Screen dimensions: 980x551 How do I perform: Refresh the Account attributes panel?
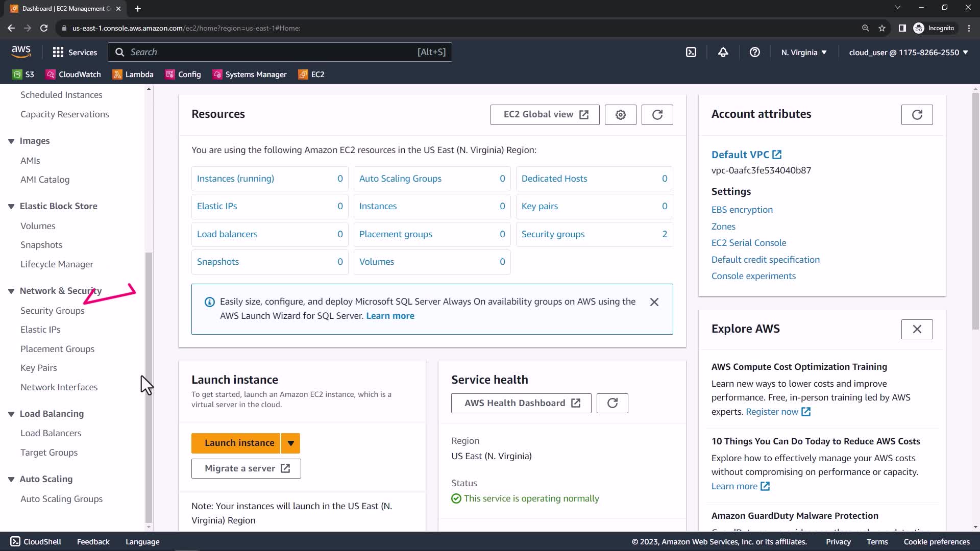coord(917,115)
